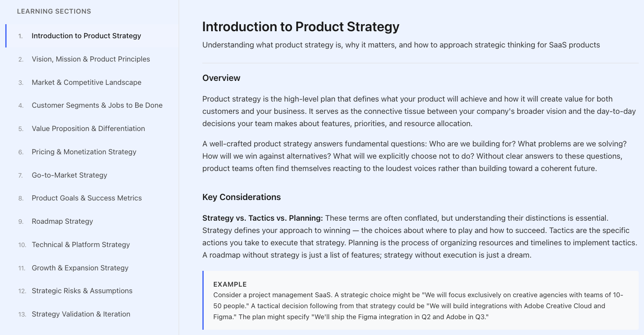The image size is (644, 335).
Task: Click the Key Considerations heading
Action: [241, 197]
